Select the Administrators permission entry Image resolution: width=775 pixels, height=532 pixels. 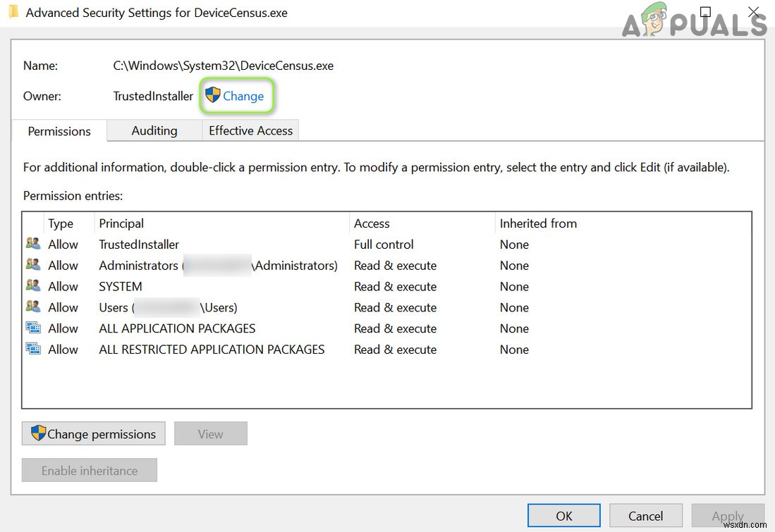pyautogui.click(x=387, y=265)
